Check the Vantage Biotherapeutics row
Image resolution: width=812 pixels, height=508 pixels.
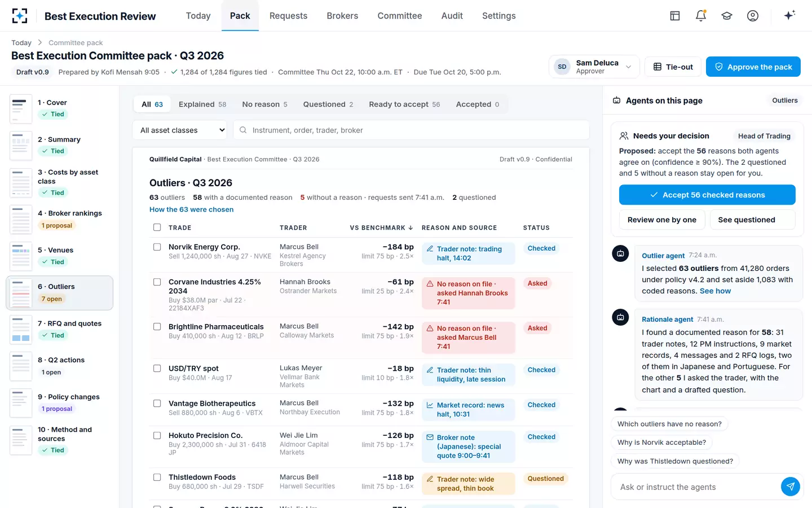pyautogui.click(x=157, y=403)
